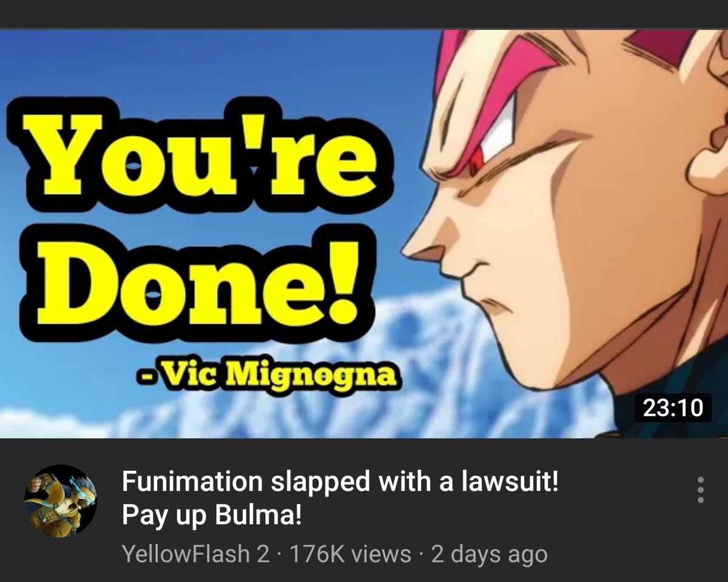Screen dimensions: 728x582
Task: Open the "Funimation slapped with a lawsuit!" title
Action: coord(340,482)
